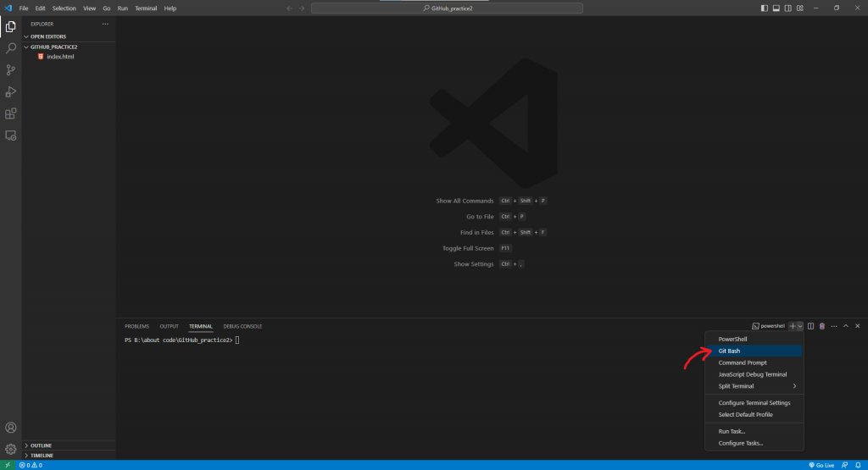868x470 pixels.
Task: Open the Search view icon
Action: point(10,48)
